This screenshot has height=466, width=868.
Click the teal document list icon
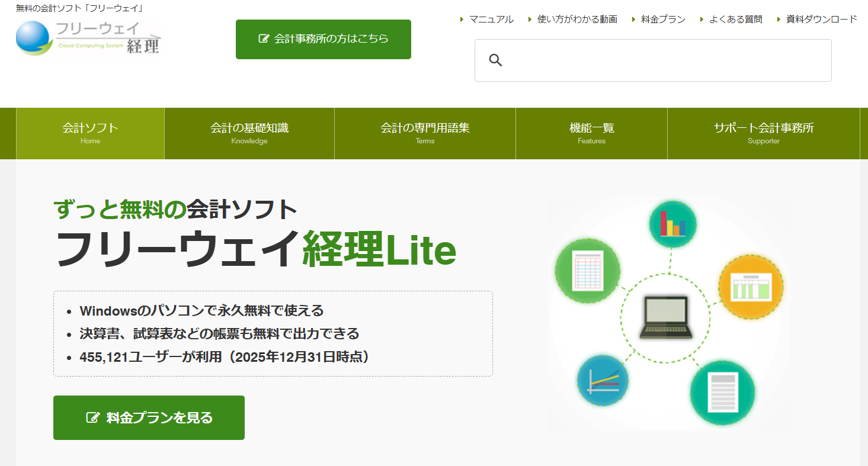click(722, 392)
